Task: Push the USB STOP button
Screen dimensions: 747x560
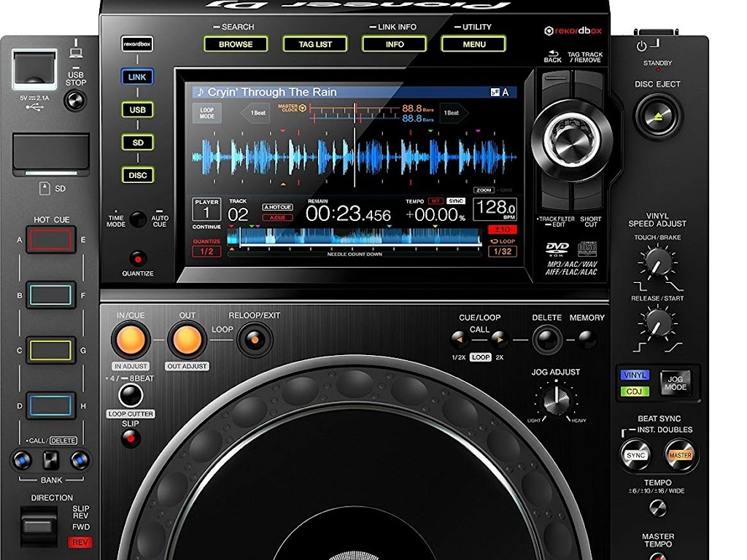Action: [x=75, y=101]
